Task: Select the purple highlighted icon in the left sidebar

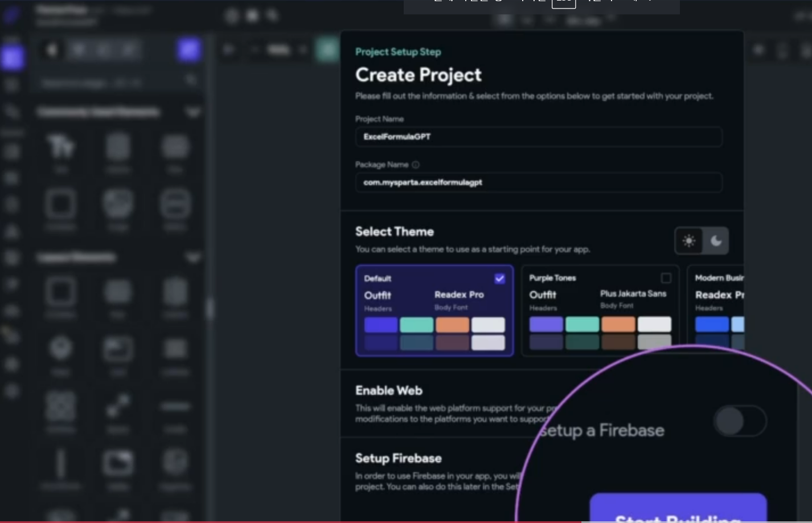Action: click(x=12, y=58)
